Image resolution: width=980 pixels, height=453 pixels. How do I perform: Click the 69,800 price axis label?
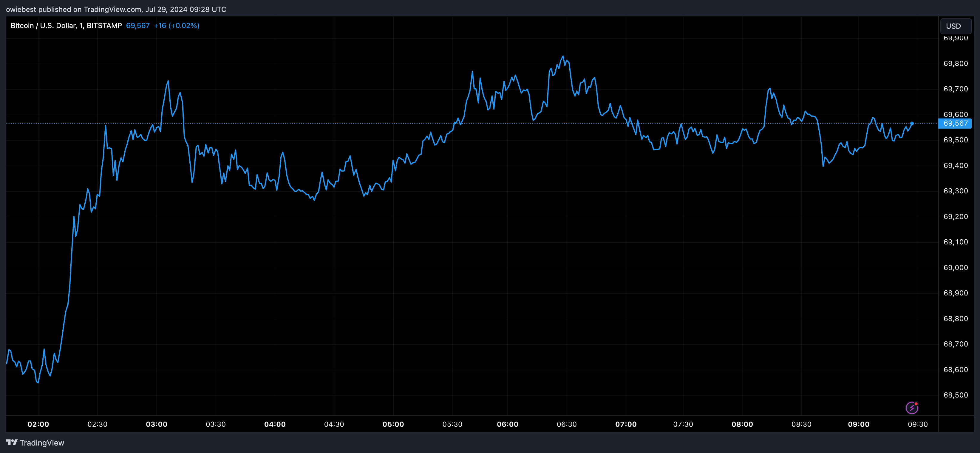(x=955, y=64)
